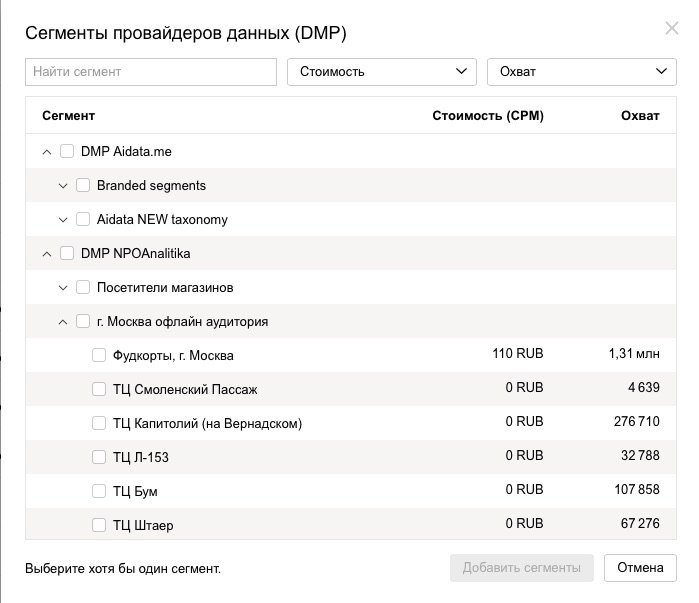This screenshot has height=603, width=699.
Task: Open the Охват filter dropdown
Action: click(582, 72)
